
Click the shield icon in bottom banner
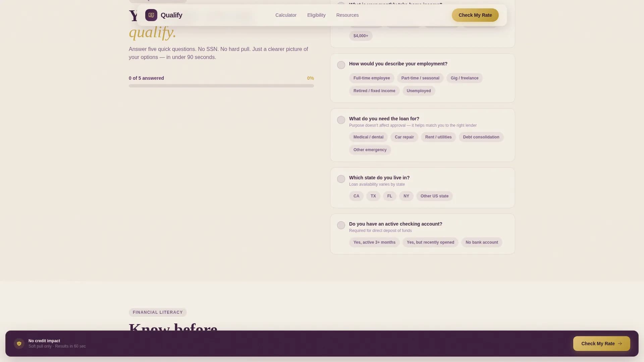19,344
